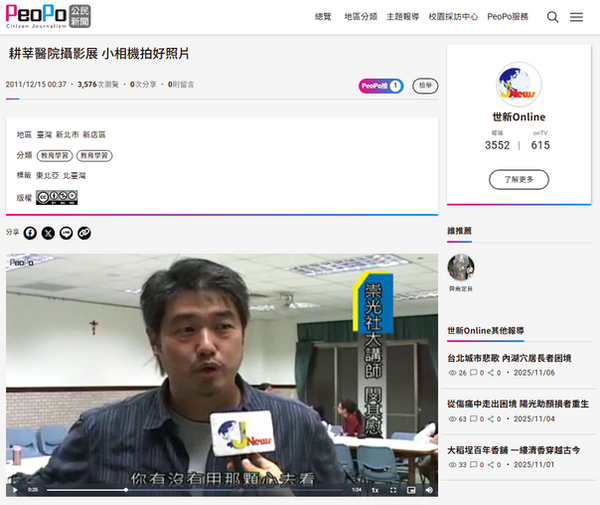Image resolution: width=600 pixels, height=505 pixels.
Task: Select the 臺灣 region link
Action: pyautogui.click(x=44, y=135)
